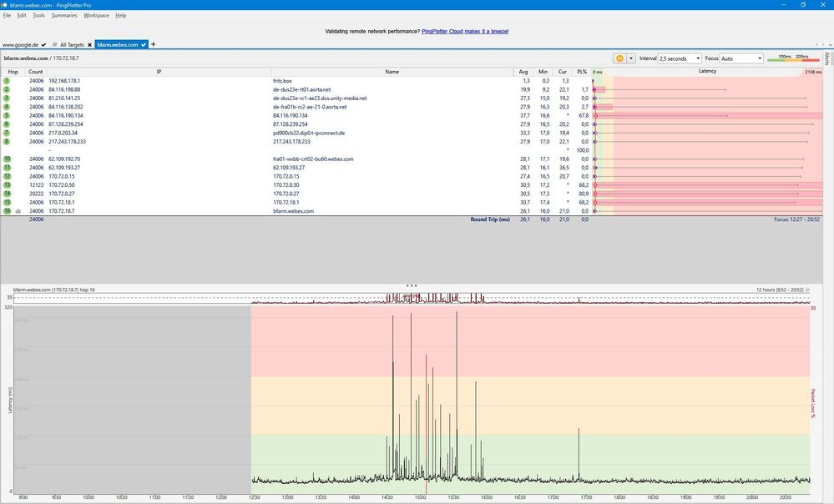Select hop 8 green circle icon
This screenshot has width=834, height=504.
7,141
